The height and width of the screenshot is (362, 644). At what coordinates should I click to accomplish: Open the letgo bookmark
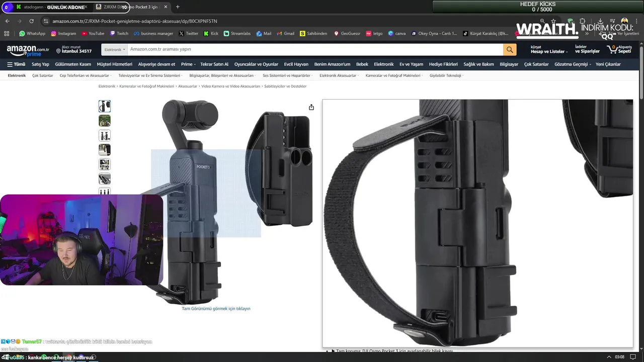tap(374, 34)
